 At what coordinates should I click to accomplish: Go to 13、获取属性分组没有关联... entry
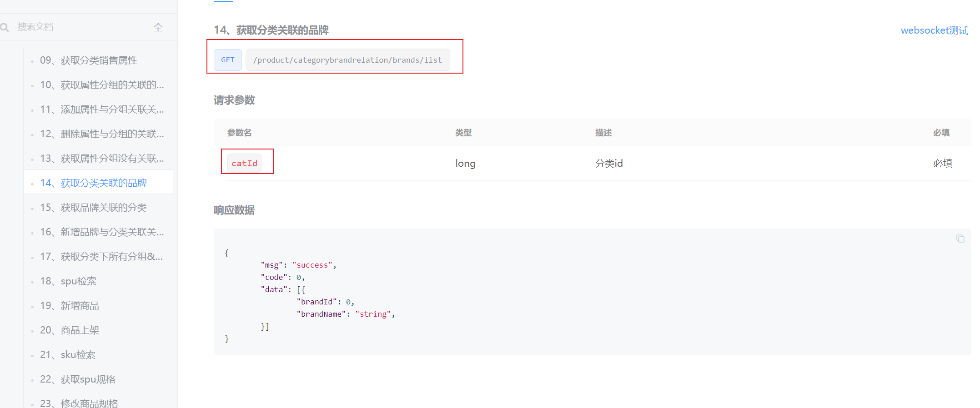pos(102,159)
